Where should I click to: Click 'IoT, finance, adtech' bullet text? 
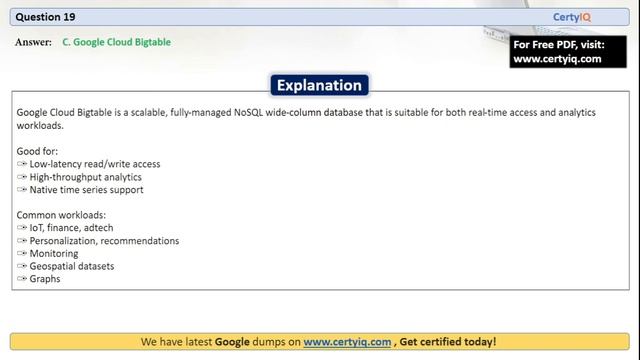pyautogui.click(x=71, y=228)
